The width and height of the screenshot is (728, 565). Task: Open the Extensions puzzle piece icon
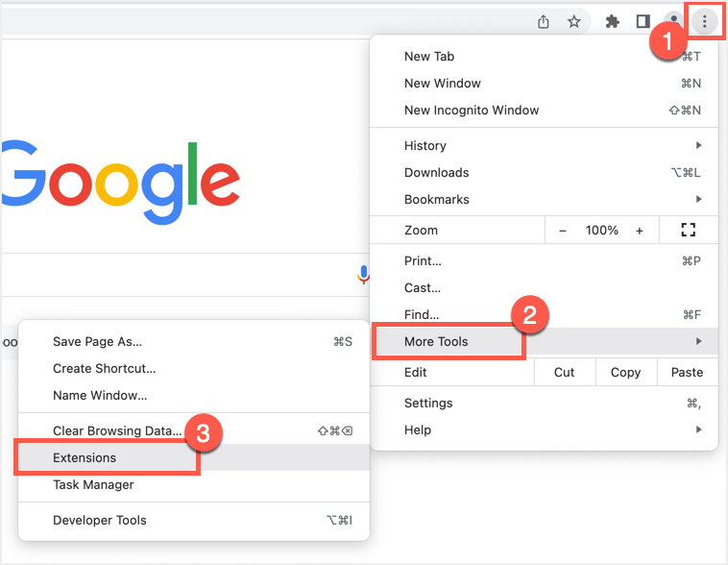click(x=612, y=21)
